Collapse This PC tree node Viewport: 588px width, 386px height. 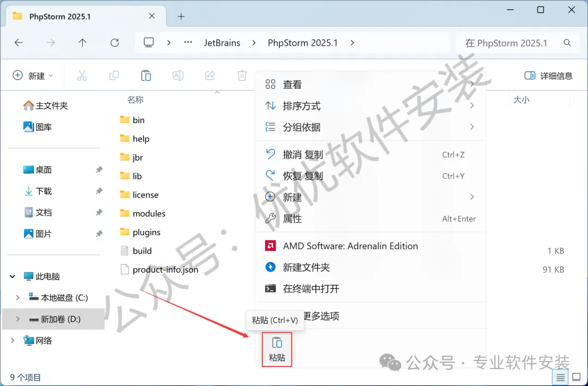coord(13,277)
